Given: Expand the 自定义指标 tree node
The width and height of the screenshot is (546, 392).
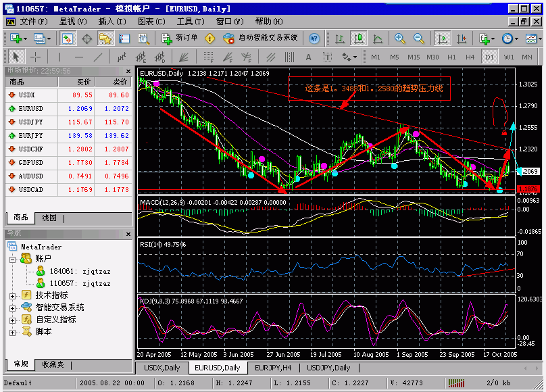Looking at the screenshot, I should [13, 320].
